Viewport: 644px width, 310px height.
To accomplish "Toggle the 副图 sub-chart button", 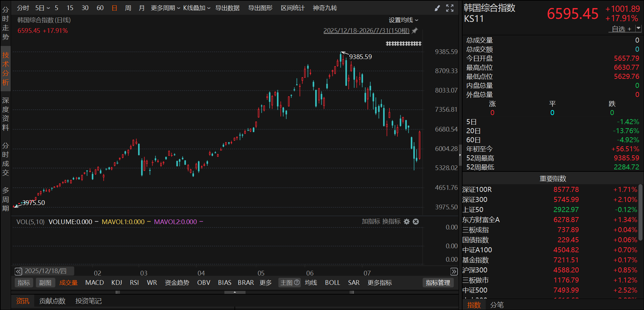I will click(x=45, y=282).
